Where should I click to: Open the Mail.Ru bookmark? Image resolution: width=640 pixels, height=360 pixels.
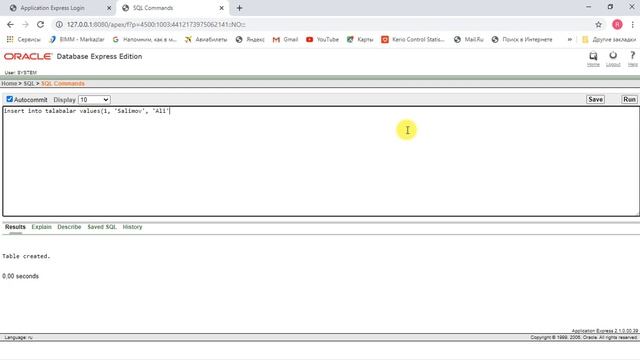click(x=469, y=40)
